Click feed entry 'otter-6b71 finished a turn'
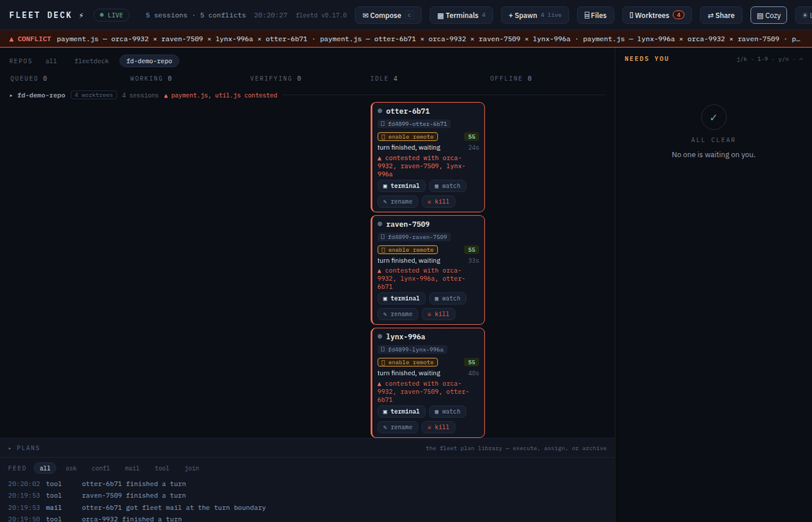This screenshot has height=522, width=812. [x=134, y=484]
